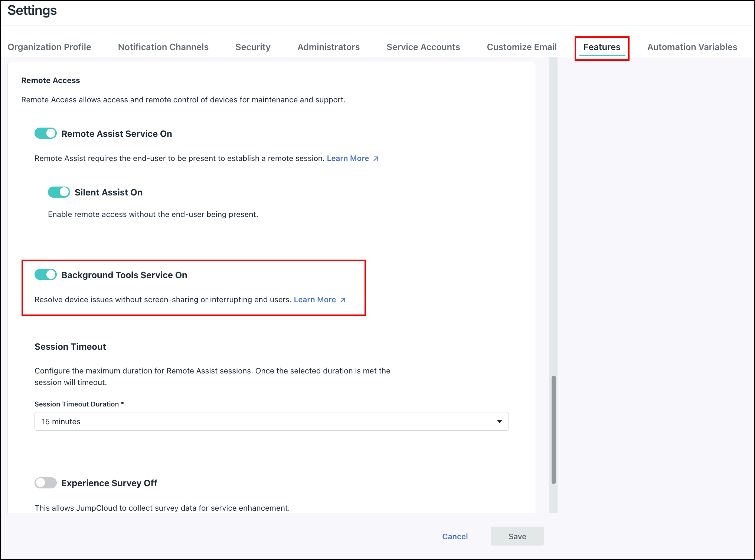Go to the Administrators tab
This screenshot has width=755, height=560.
coord(328,47)
